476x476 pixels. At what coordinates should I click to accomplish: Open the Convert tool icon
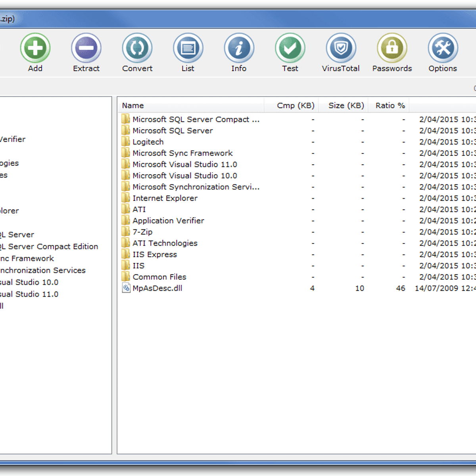[137, 48]
